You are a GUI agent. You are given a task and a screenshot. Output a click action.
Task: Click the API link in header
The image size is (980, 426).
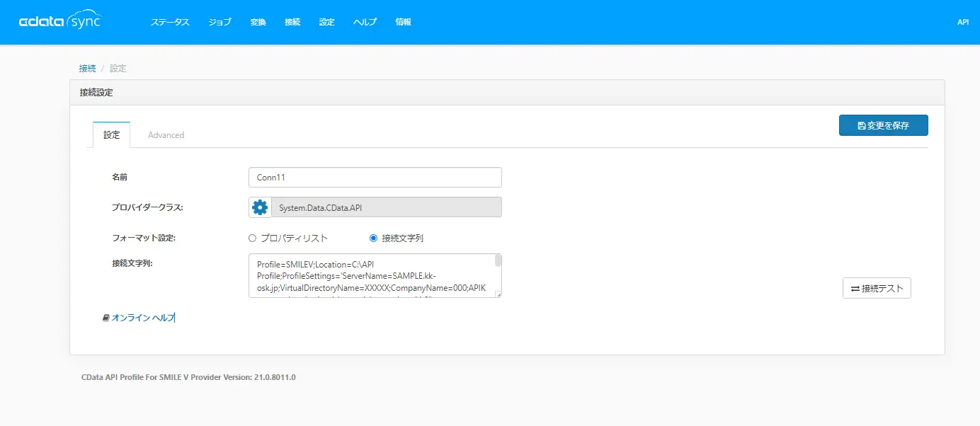pos(963,22)
